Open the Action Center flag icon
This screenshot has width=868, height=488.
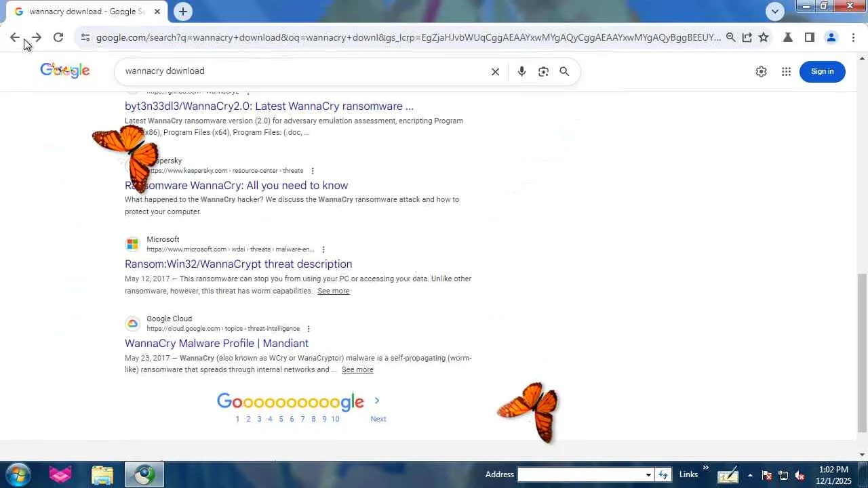(x=767, y=475)
